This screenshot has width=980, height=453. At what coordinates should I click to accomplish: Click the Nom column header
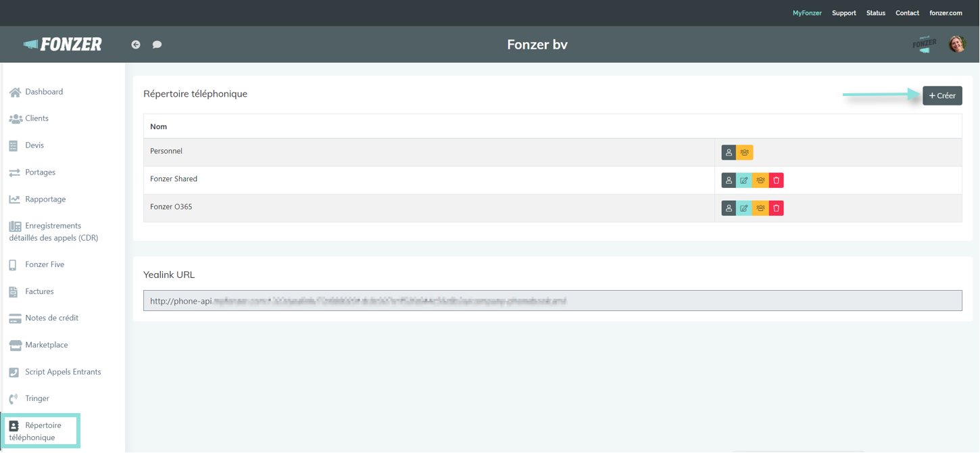(x=158, y=126)
